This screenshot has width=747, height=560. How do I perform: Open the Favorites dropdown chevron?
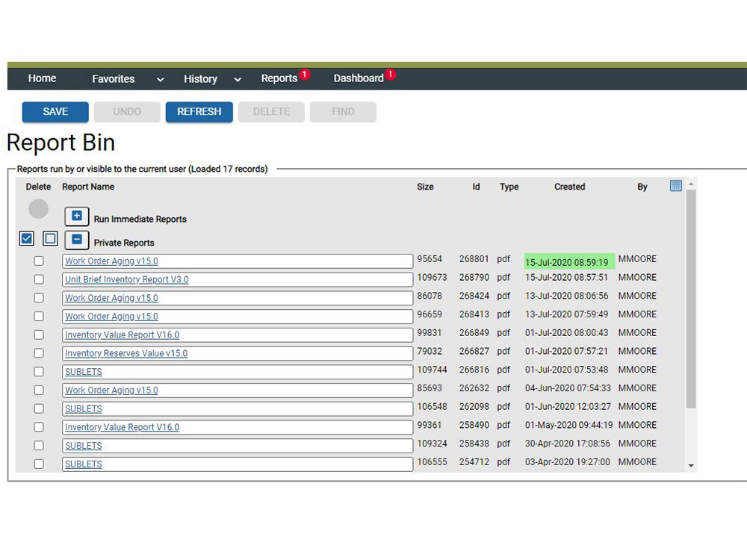160,79
